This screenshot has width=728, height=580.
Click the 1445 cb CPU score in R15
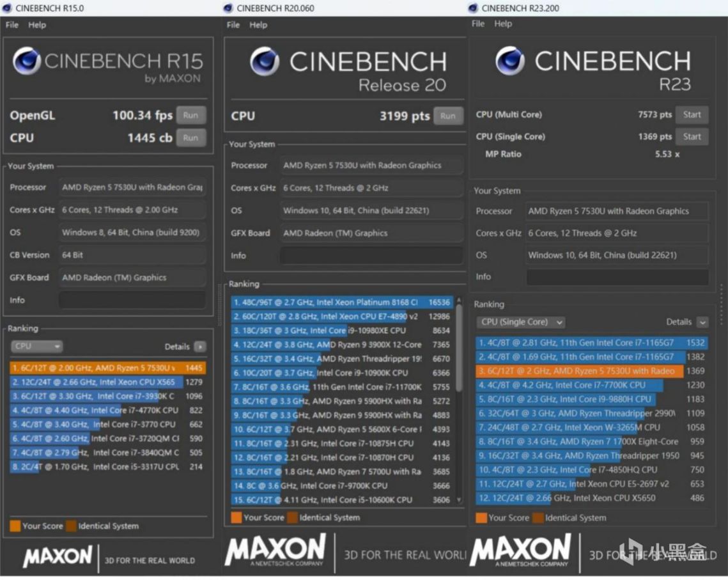(150, 138)
